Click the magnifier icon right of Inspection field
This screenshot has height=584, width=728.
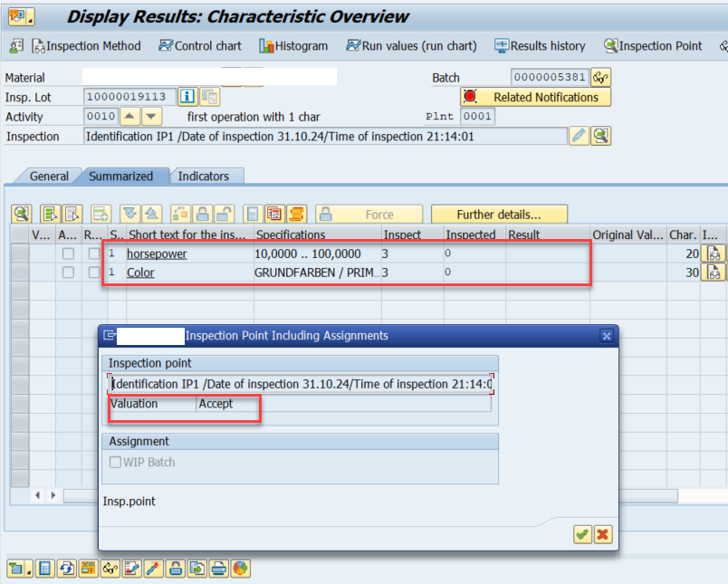(601, 136)
